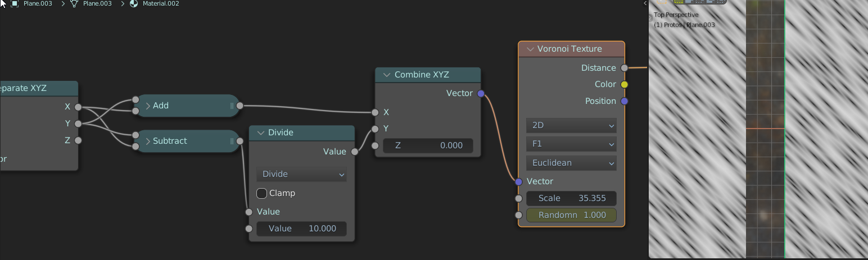The width and height of the screenshot is (868, 260).
Task: Expand the viewport toolbar arrow beside Top Perspective
Action: pyautogui.click(x=651, y=18)
